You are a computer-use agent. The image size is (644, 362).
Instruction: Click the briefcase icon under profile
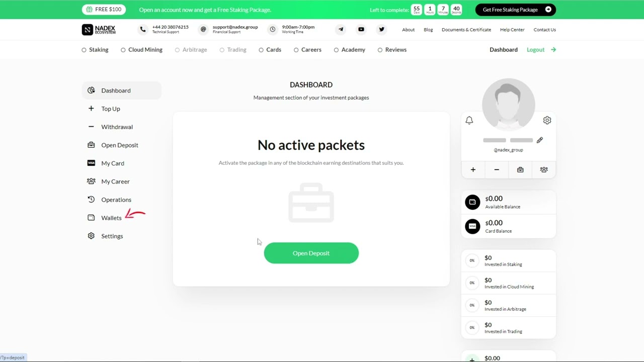click(x=520, y=170)
